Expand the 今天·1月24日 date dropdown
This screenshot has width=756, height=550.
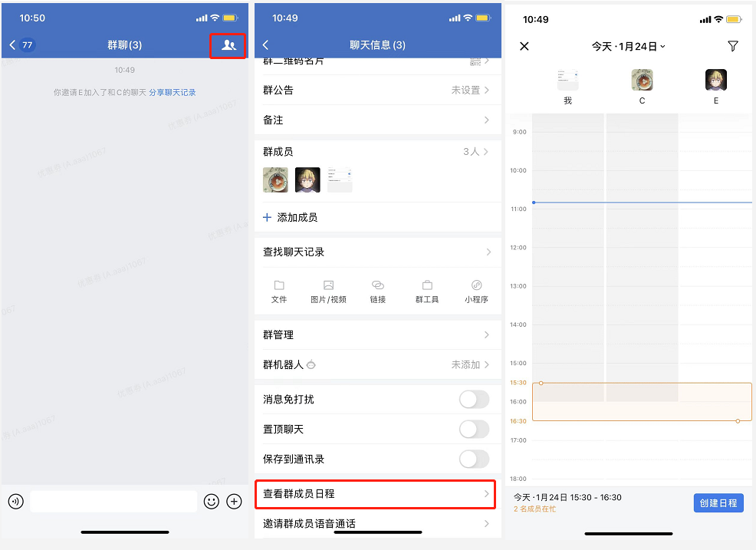(629, 46)
